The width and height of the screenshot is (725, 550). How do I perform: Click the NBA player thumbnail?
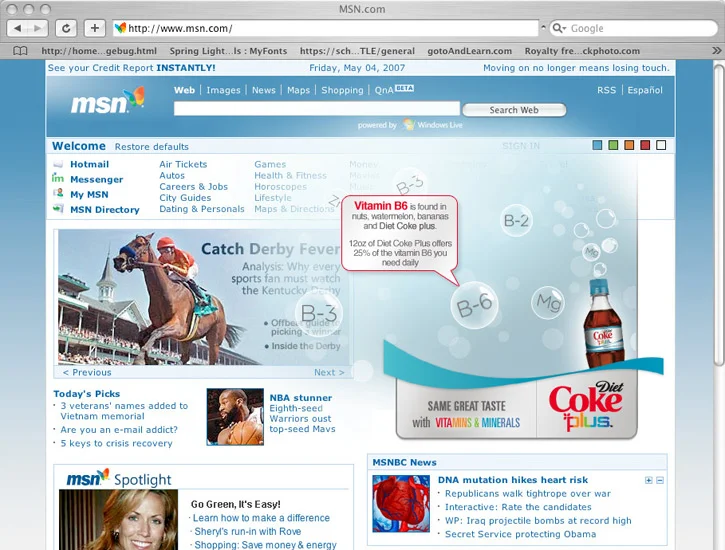point(235,417)
